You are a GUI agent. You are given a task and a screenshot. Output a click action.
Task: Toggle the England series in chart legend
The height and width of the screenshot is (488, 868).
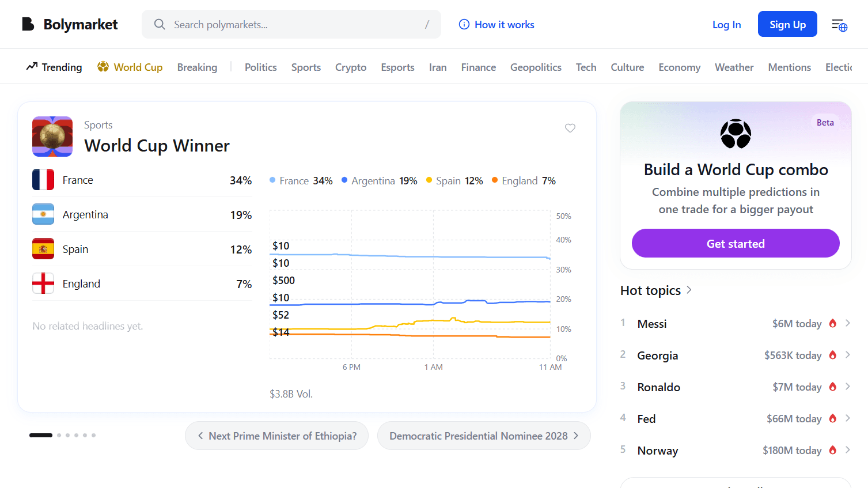(524, 181)
